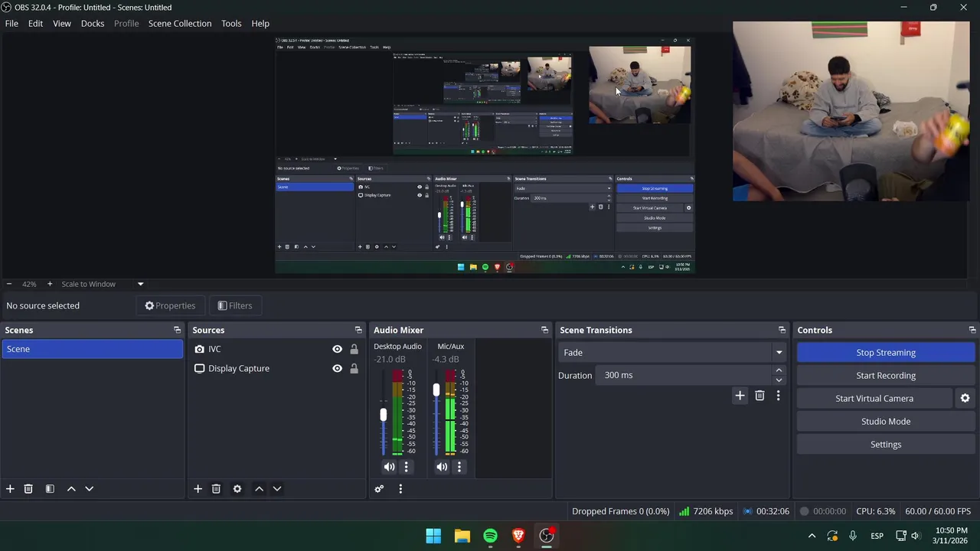980x551 pixels.
Task: Click Start Recording button
Action: [886, 376]
